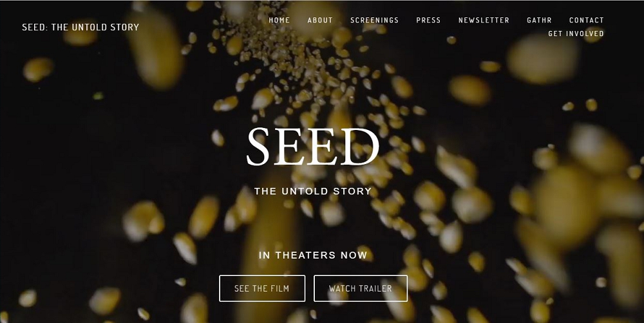Viewport: 644px width, 323px height.
Task: Open the PRESS page
Action: pyautogui.click(x=428, y=20)
